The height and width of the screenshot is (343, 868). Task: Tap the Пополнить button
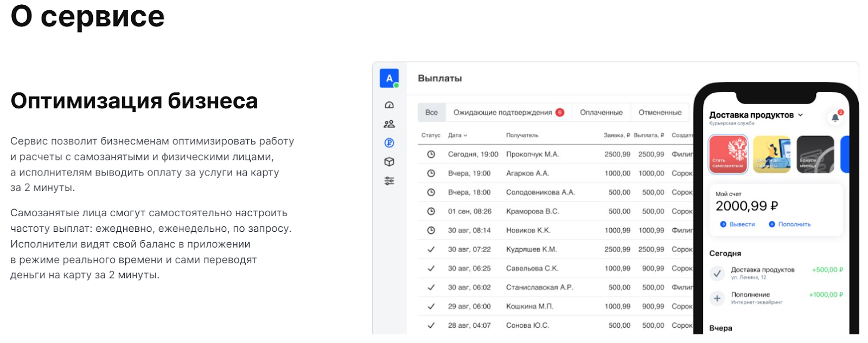point(789,224)
